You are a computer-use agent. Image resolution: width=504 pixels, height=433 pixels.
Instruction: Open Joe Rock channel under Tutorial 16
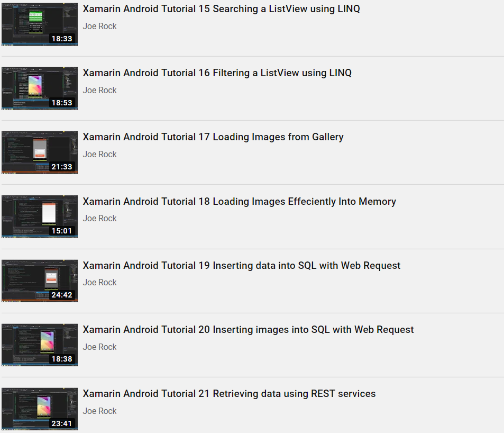click(99, 90)
